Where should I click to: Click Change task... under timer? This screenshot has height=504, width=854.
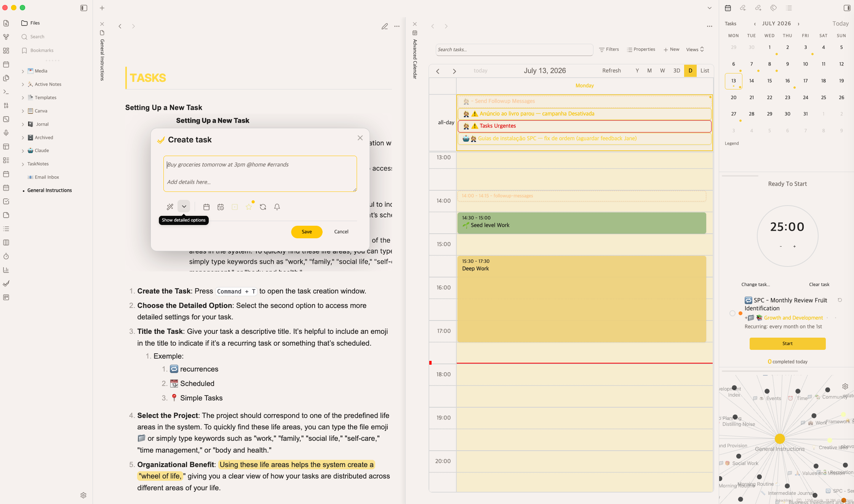(x=755, y=284)
